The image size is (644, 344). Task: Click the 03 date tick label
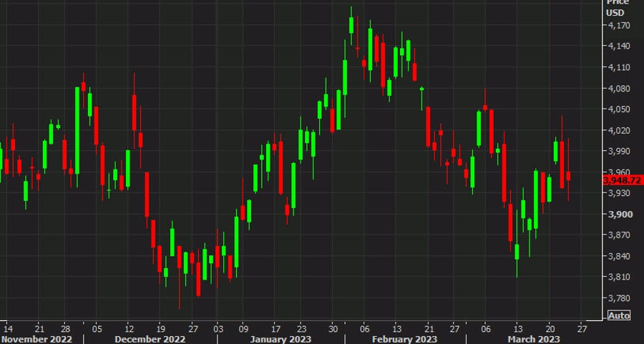click(x=218, y=329)
